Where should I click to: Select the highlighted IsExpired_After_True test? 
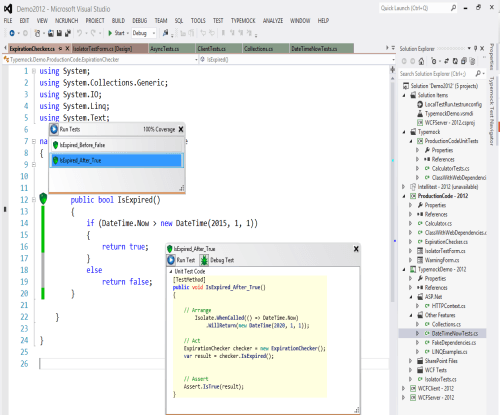(117, 160)
